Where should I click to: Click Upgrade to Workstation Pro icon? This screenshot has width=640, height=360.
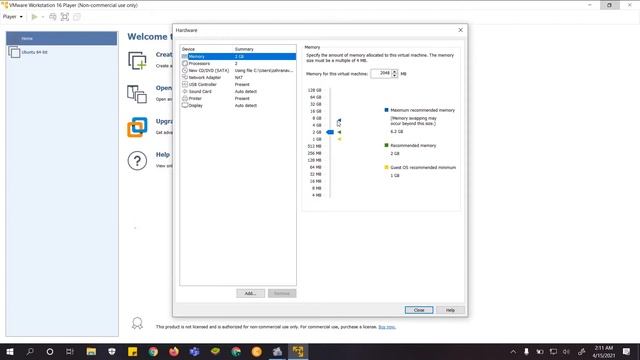click(137, 127)
